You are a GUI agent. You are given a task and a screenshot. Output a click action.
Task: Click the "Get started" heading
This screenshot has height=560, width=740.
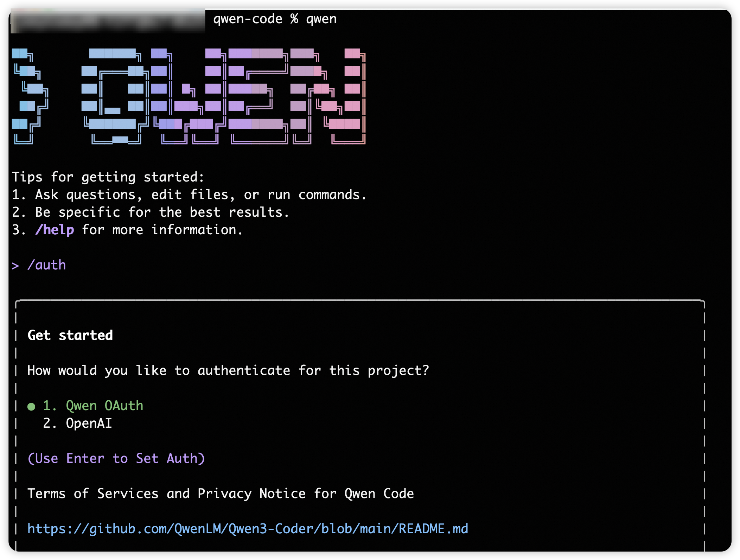pos(70,336)
